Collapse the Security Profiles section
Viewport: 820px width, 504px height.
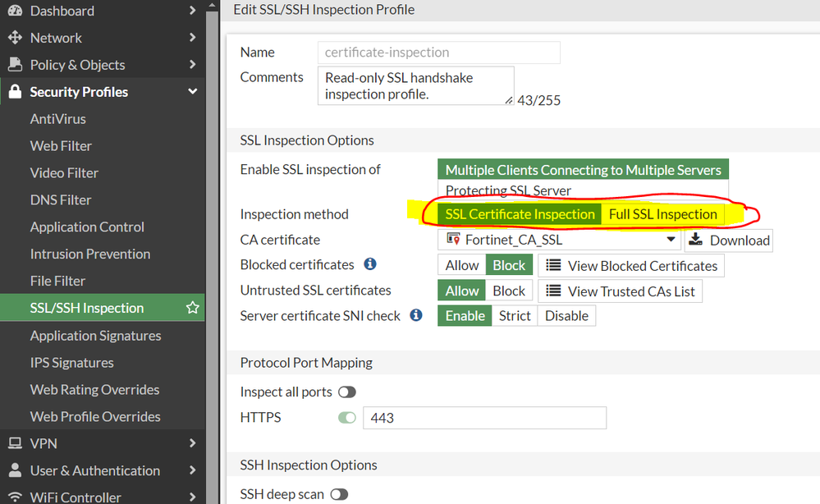point(192,92)
